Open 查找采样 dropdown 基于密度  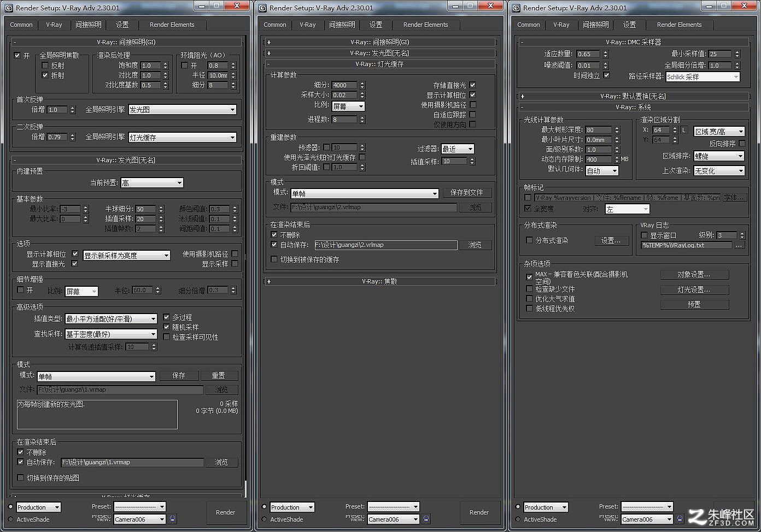(111, 334)
